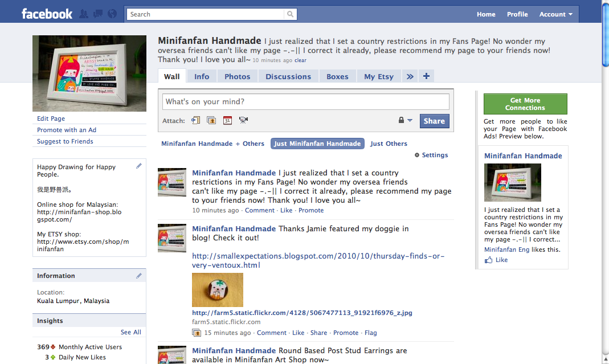Open the privacy lock dropdown
Image resolution: width=609 pixels, height=364 pixels.
point(406,120)
